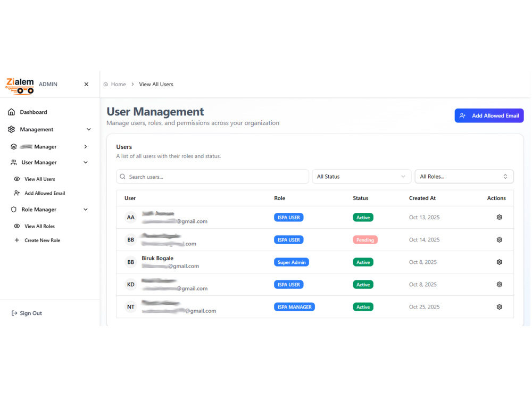
Task: Open View All Users in the sidebar
Action: click(40, 179)
